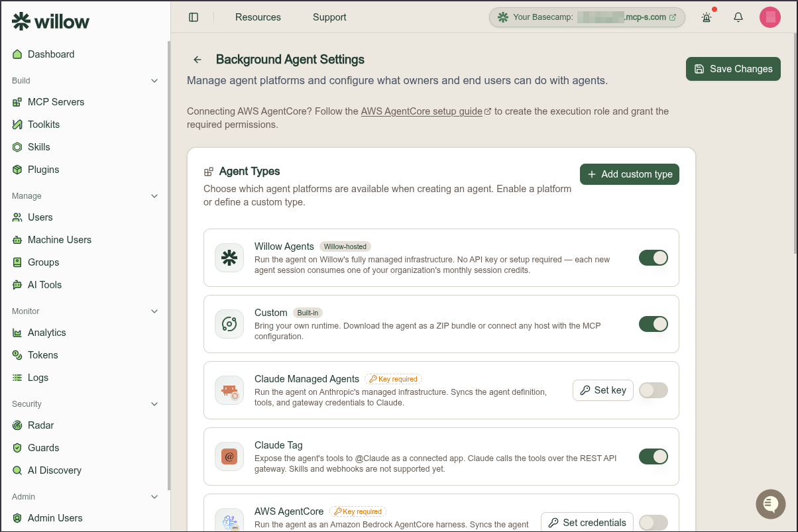Click the Built-in badge
Viewport: 798px width, 532px height.
coord(308,313)
